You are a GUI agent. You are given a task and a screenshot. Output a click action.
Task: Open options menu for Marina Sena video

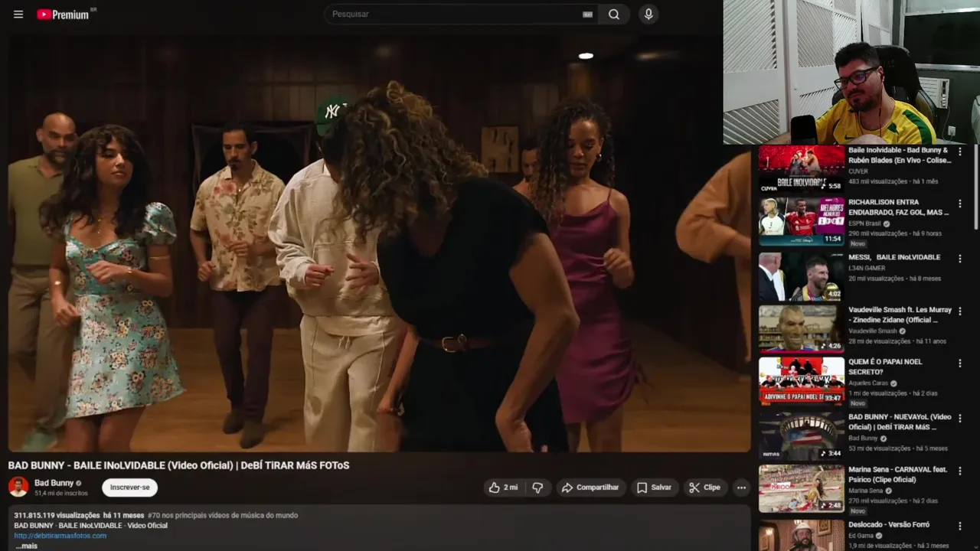[x=960, y=471]
